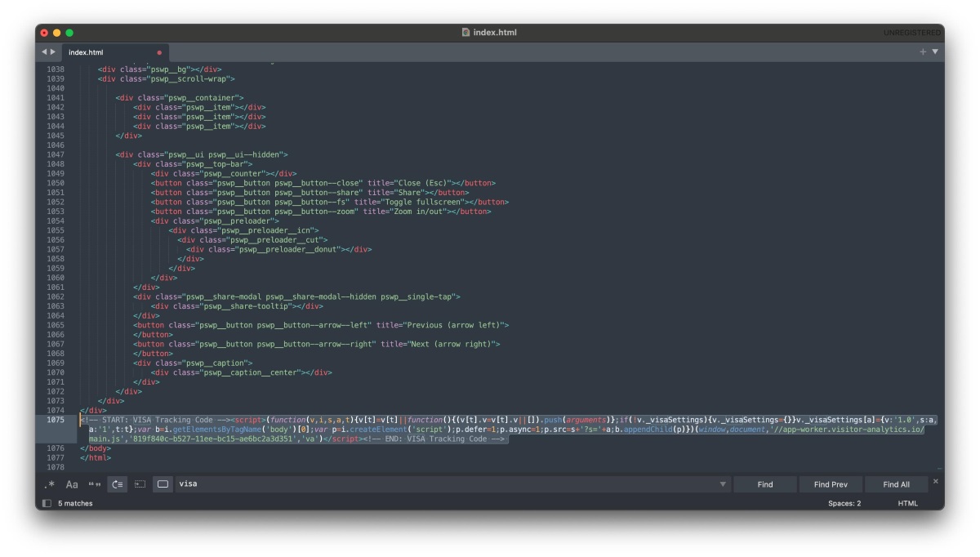The image size is (980, 557).
Task: Toggle wrap-around search icon
Action: [x=118, y=484]
